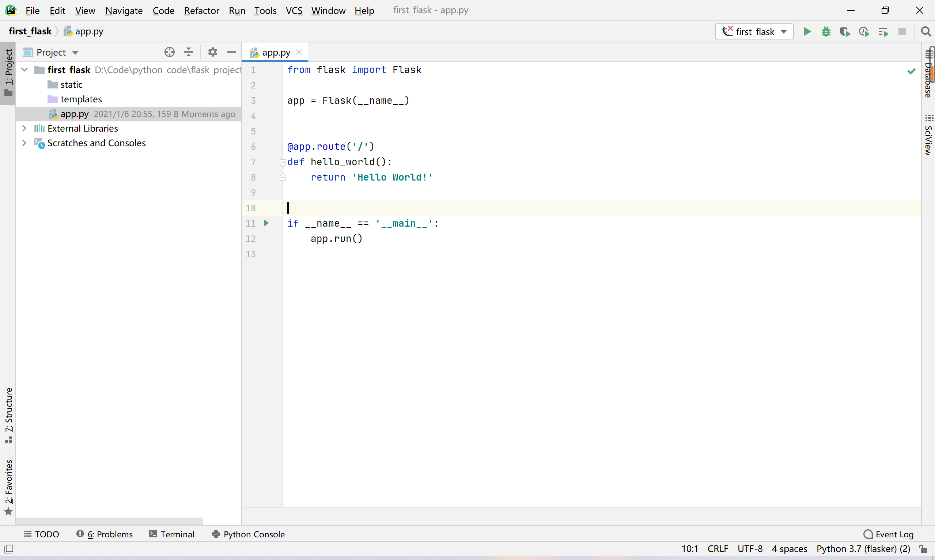Image resolution: width=935 pixels, height=560 pixels.
Task: Click fold end marker on line 8
Action: 283,177
